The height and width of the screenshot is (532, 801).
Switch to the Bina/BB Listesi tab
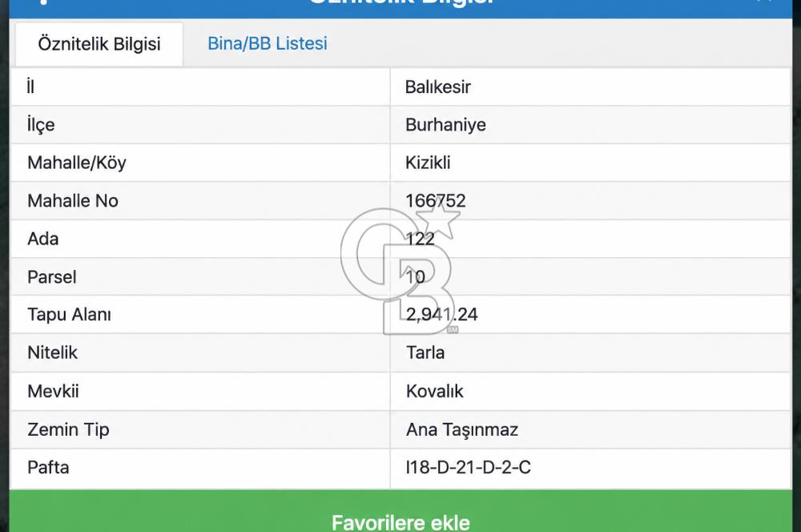click(x=268, y=43)
